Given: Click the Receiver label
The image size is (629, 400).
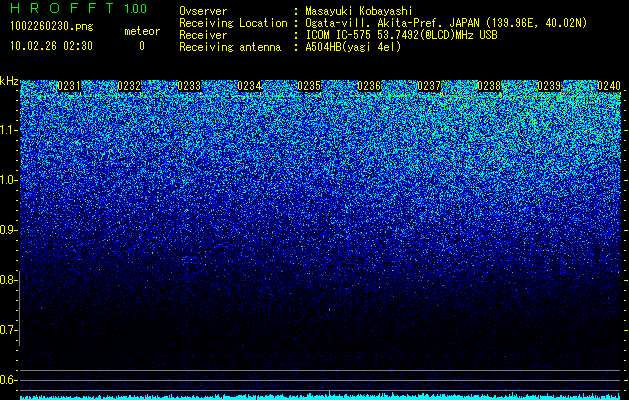Looking at the screenshot, I should 203,35.
